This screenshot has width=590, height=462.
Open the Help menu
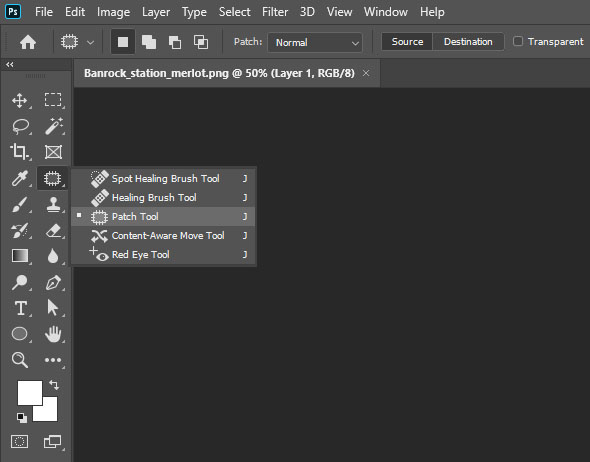pos(432,12)
